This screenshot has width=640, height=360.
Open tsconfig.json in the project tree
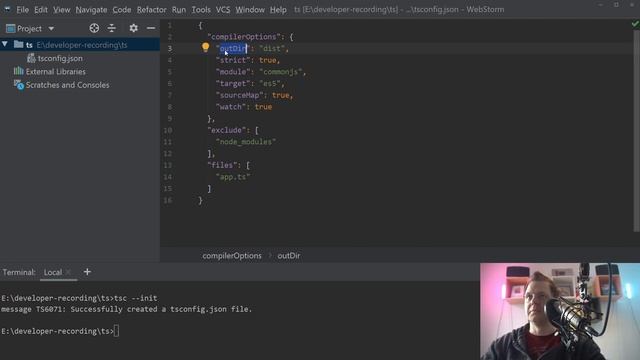[x=60, y=58]
